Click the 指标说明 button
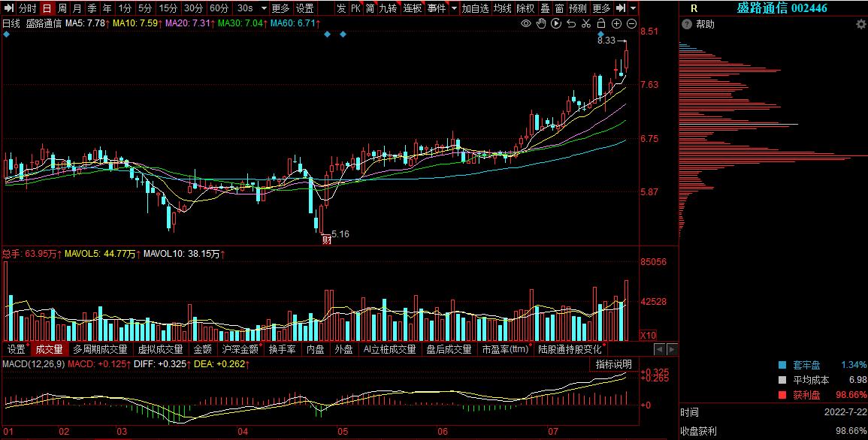This screenshot has width=868, height=440. pyautogui.click(x=614, y=364)
